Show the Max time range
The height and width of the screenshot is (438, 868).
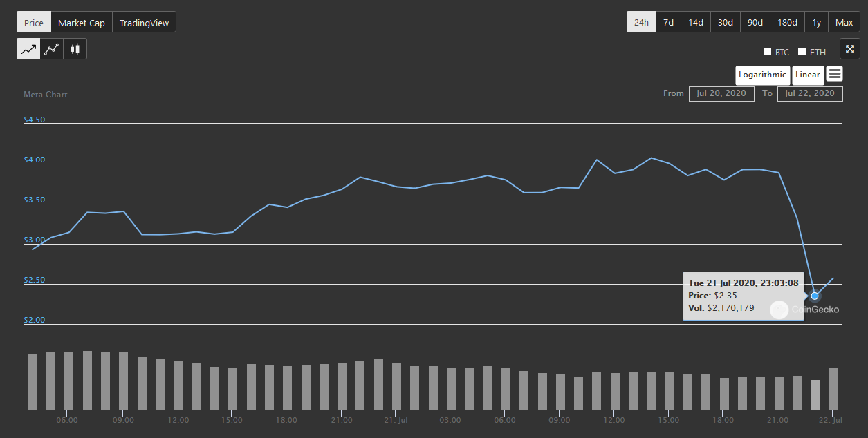[x=844, y=22]
